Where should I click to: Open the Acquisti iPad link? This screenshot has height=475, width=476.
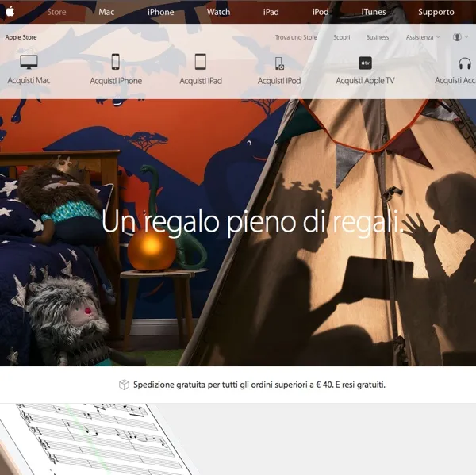pyautogui.click(x=201, y=81)
